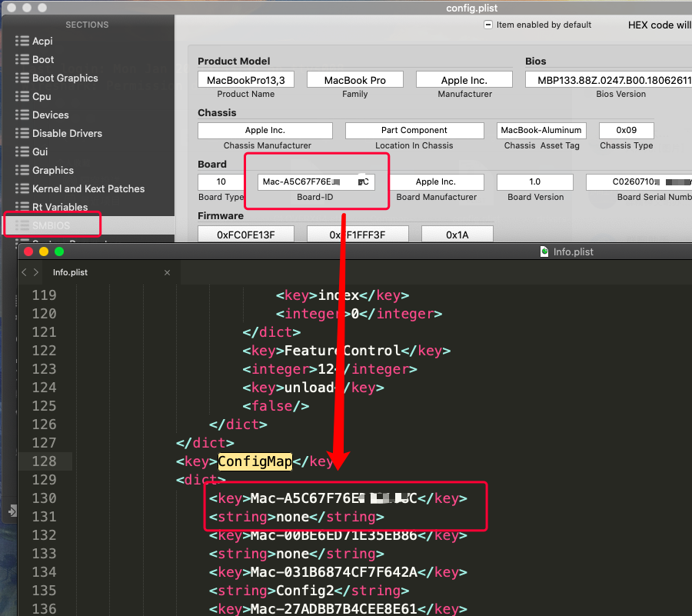This screenshot has height=616, width=692.
Task: Click the list icon beside Acpi
Action: point(22,41)
